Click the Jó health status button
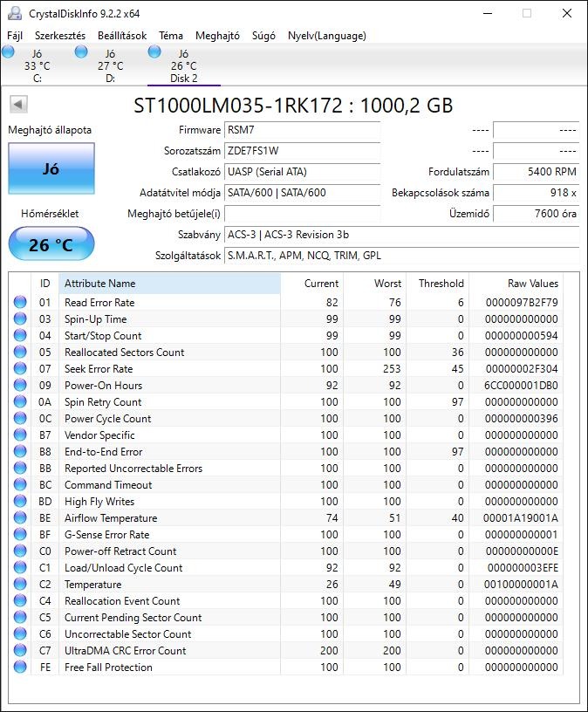588x712 pixels. [51, 168]
